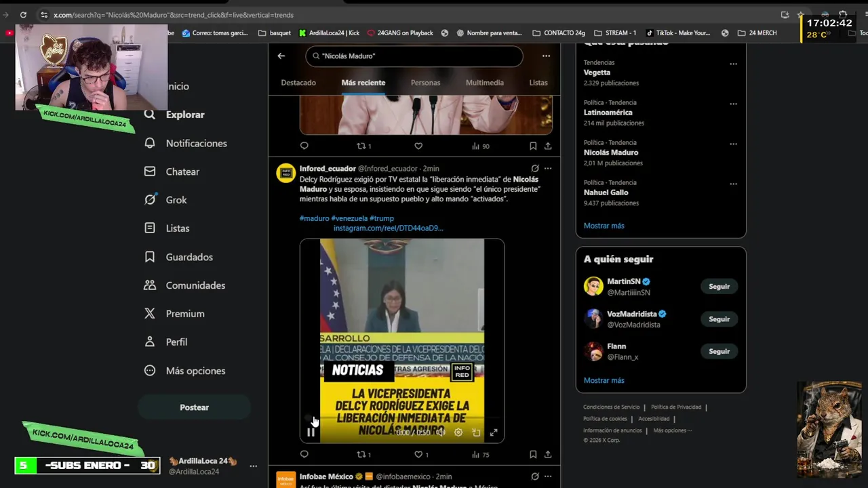The height and width of the screenshot is (488, 868).
Task: Pause the Delcy Rodríguez video
Action: pyautogui.click(x=311, y=432)
